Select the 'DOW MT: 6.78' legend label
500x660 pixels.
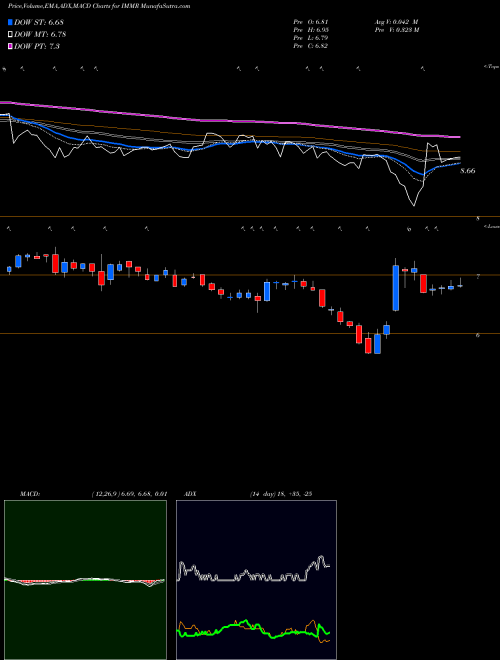tap(40, 35)
